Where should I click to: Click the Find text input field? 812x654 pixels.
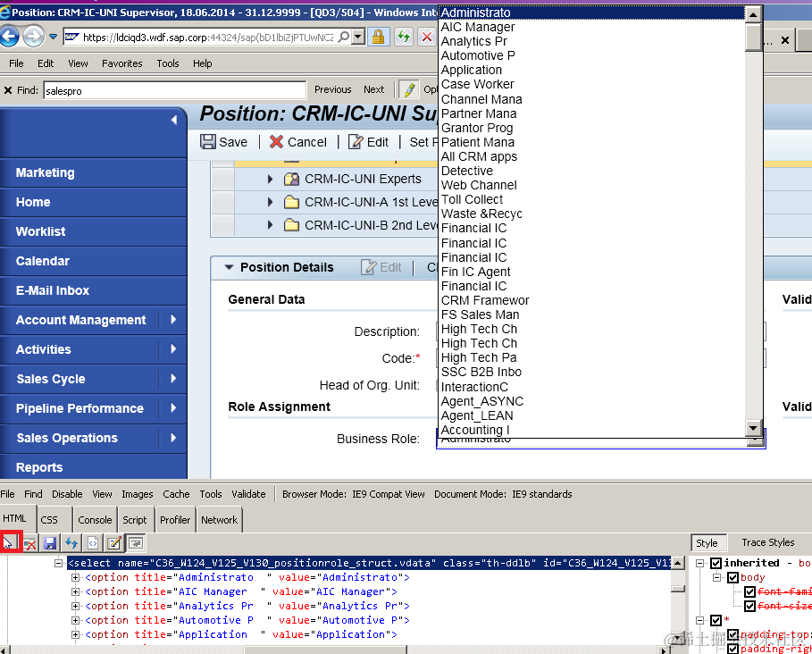click(x=174, y=90)
